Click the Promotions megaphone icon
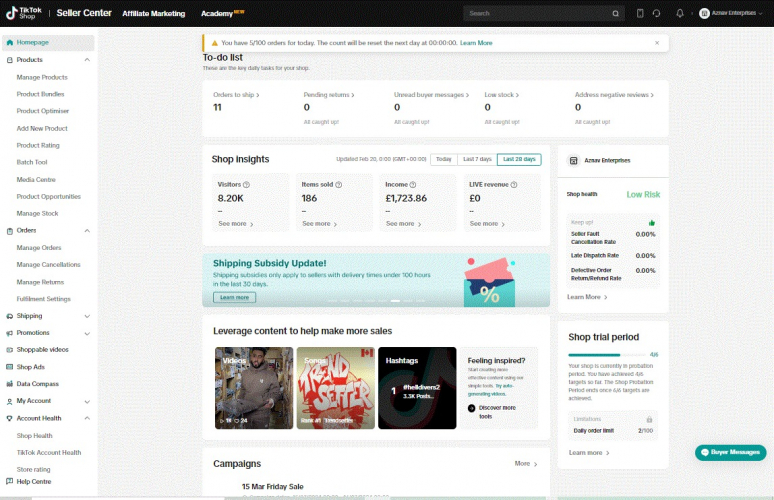The image size is (774, 500). (9, 333)
